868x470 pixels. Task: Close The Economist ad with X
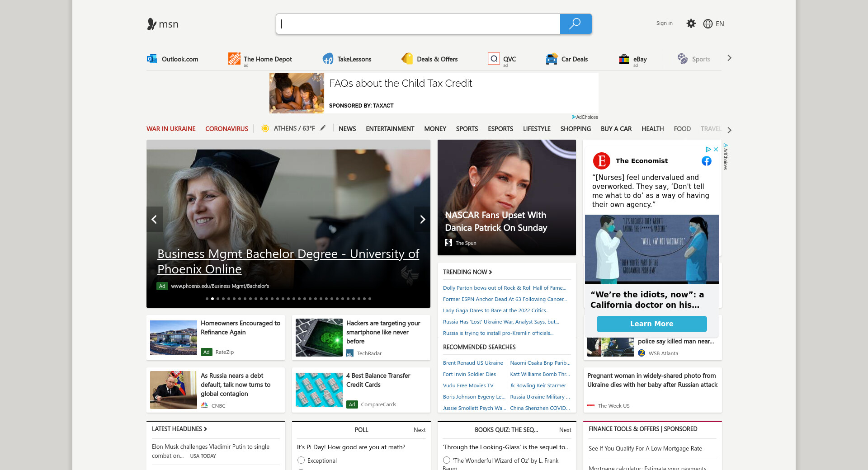pyautogui.click(x=716, y=149)
